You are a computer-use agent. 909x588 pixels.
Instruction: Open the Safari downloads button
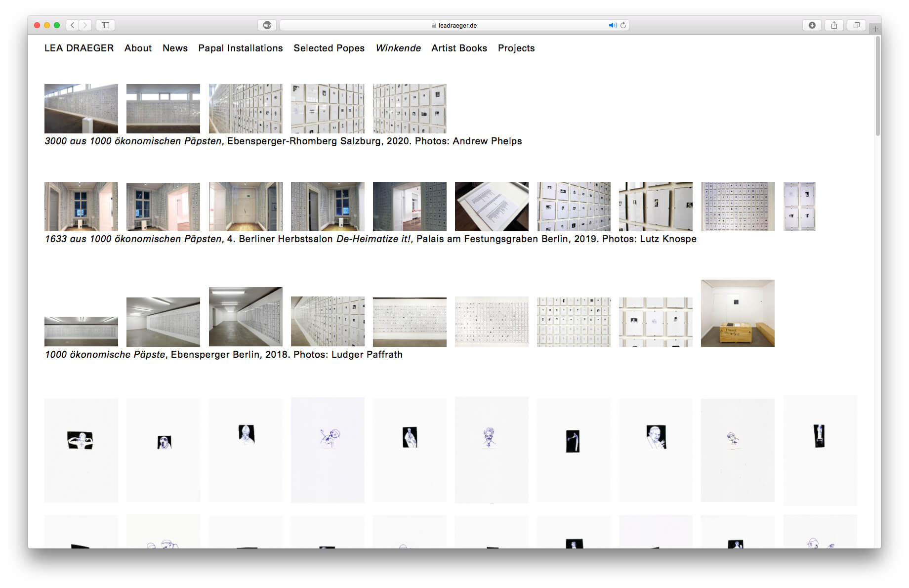(x=812, y=25)
